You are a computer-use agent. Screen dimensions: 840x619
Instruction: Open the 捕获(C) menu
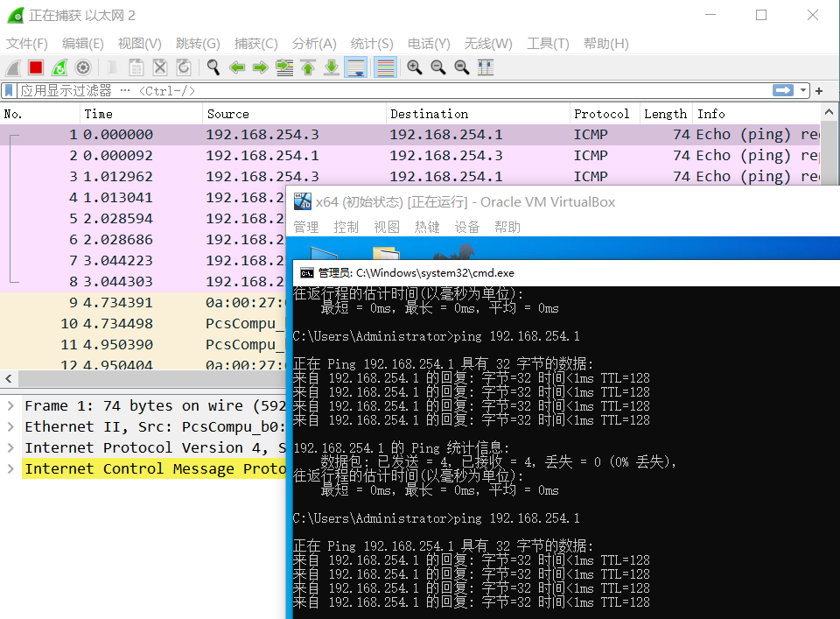[x=256, y=44]
